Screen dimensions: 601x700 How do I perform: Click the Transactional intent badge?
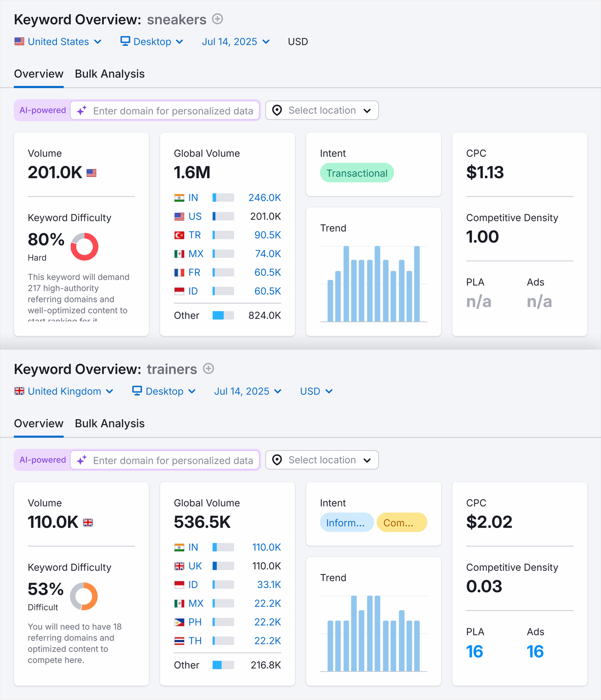357,173
